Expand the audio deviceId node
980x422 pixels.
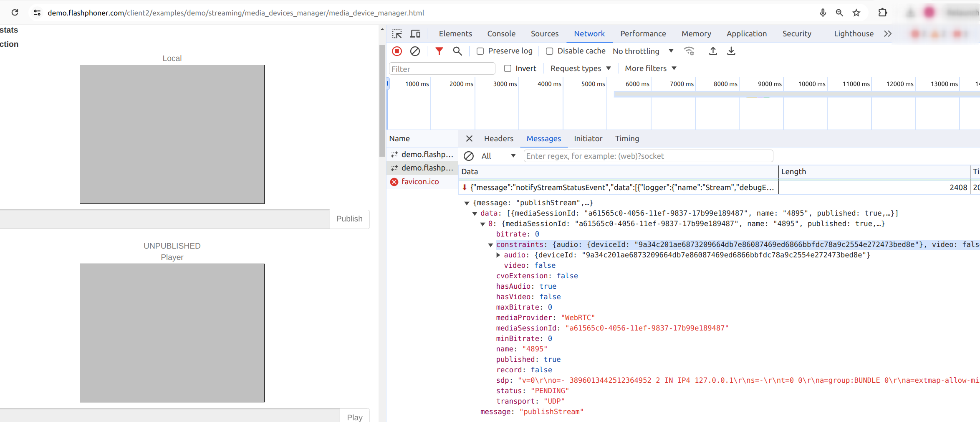pyautogui.click(x=498, y=255)
